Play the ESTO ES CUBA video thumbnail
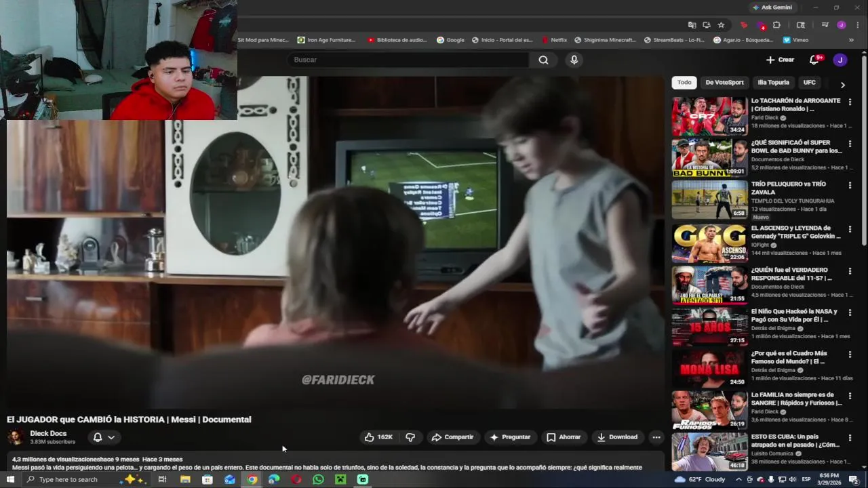The height and width of the screenshot is (488, 868). point(709,452)
